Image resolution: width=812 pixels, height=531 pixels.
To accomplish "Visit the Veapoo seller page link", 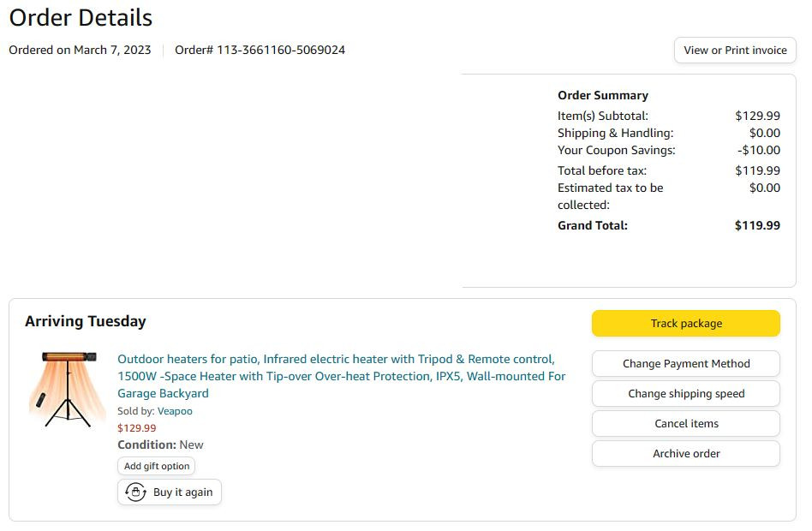I will point(175,411).
